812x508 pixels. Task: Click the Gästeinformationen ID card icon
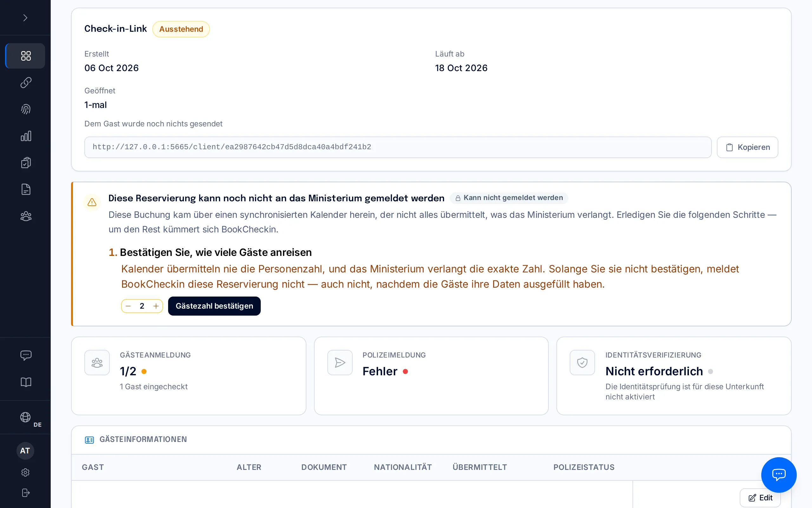point(89,440)
